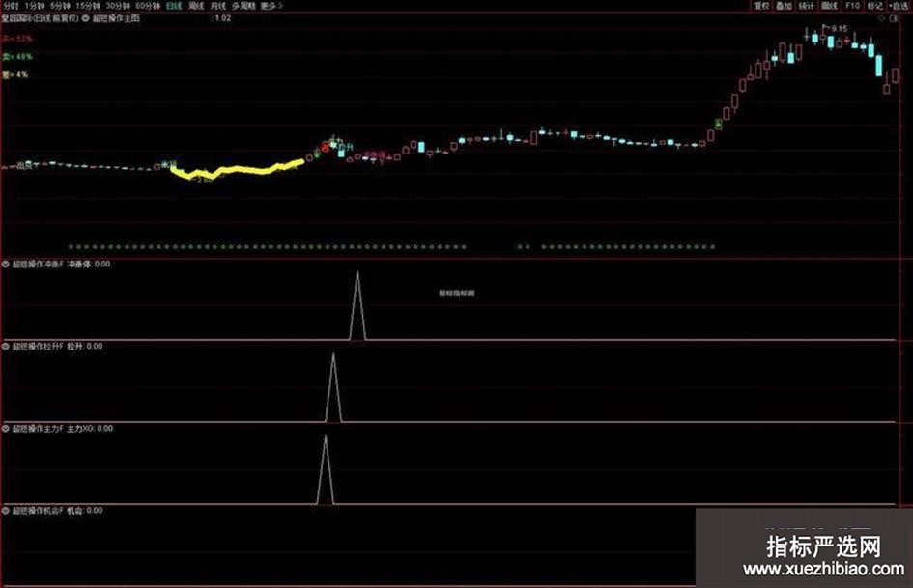
Task: Open the 拉升 indicator panel dropdown arrow
Action: coord(5,347)
